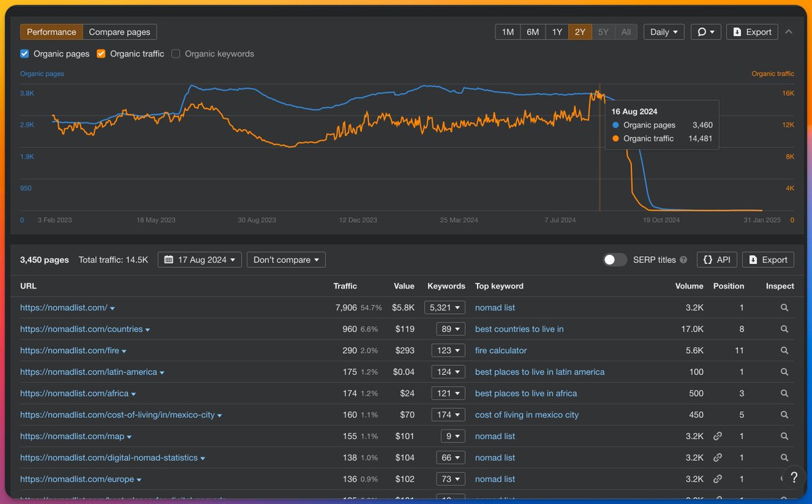Expand the Don't compare dropdown
This screenshot has height=504, width=812.
tap(286, 260)
